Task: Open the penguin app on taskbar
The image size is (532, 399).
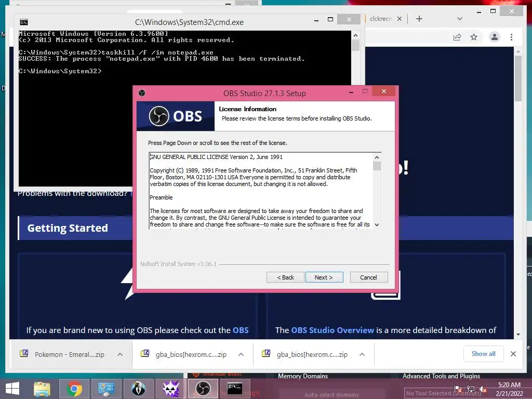Action: click(138, 389)
